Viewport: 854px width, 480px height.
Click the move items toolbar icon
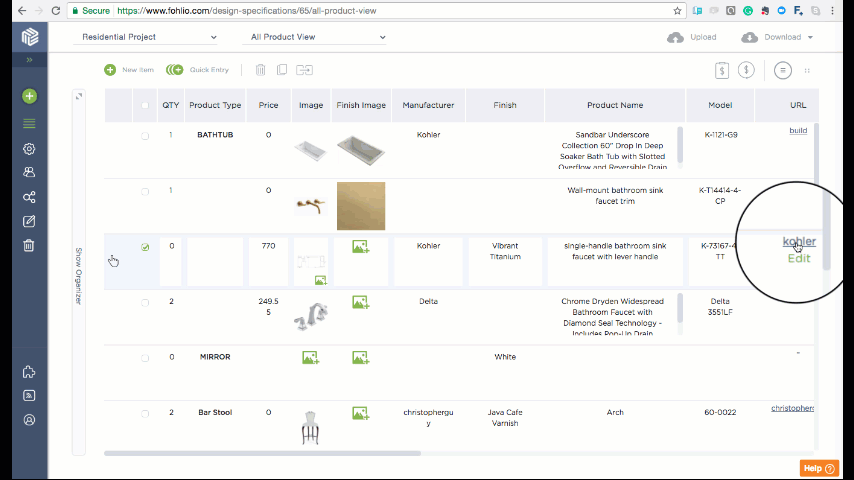[x=304, y=70]
